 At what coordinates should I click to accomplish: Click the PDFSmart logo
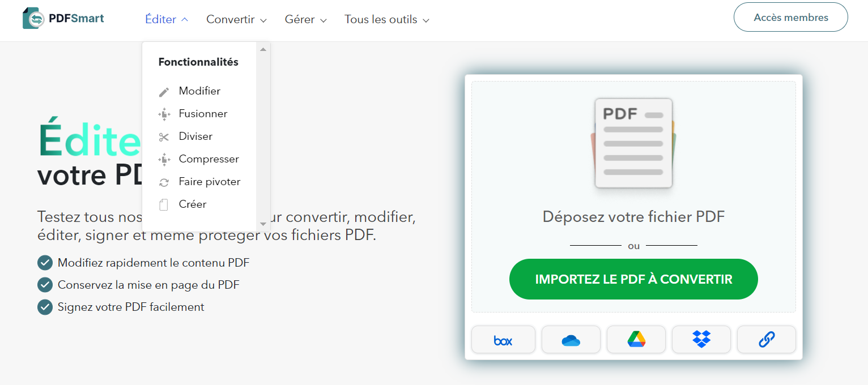(63, 17)
